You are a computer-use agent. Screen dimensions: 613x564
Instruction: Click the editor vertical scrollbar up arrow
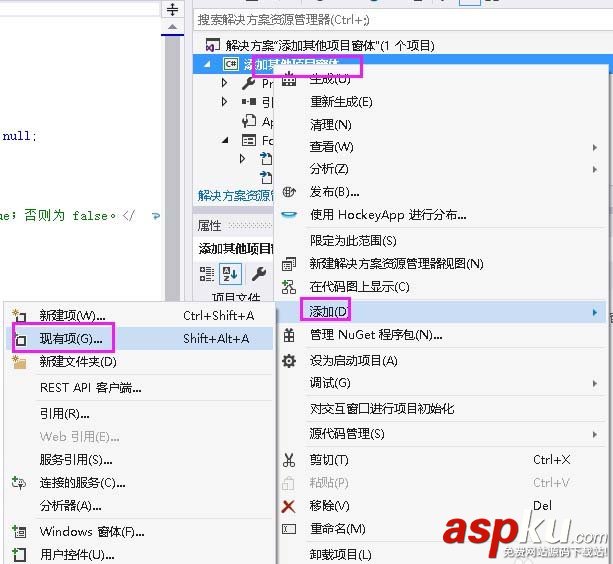coord(172,27)
